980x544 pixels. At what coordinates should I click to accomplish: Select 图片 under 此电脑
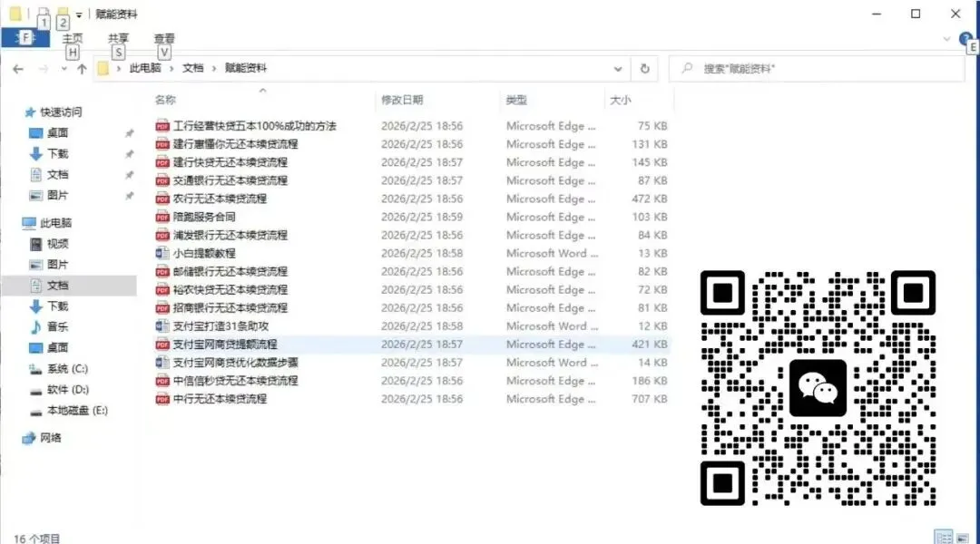click(57, 265)
